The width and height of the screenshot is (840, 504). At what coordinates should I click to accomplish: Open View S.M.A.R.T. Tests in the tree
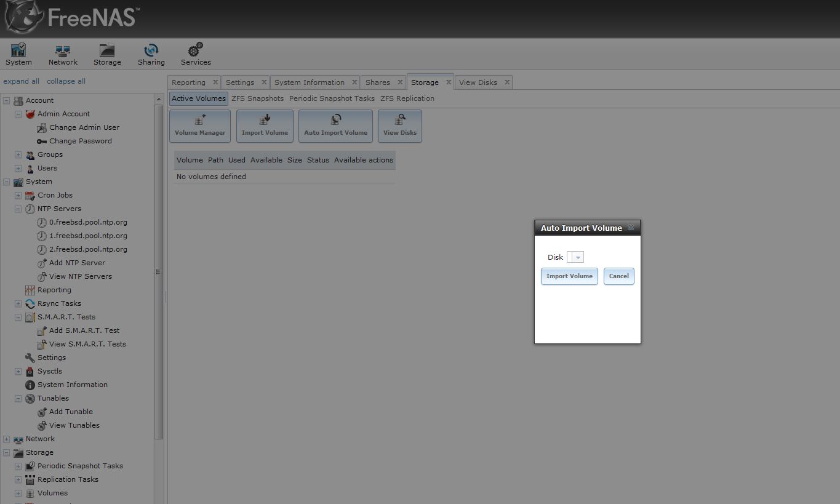point(87,344)
